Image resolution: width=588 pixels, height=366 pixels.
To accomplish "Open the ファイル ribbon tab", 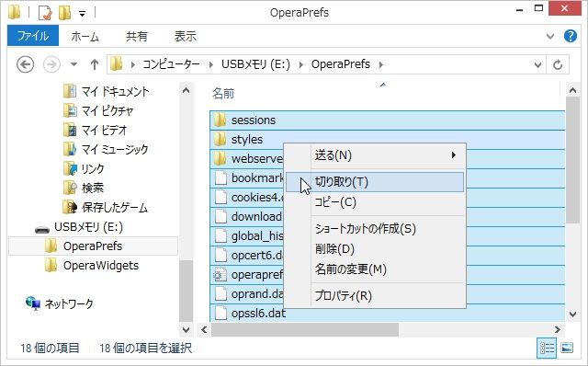I will (33, 36).
